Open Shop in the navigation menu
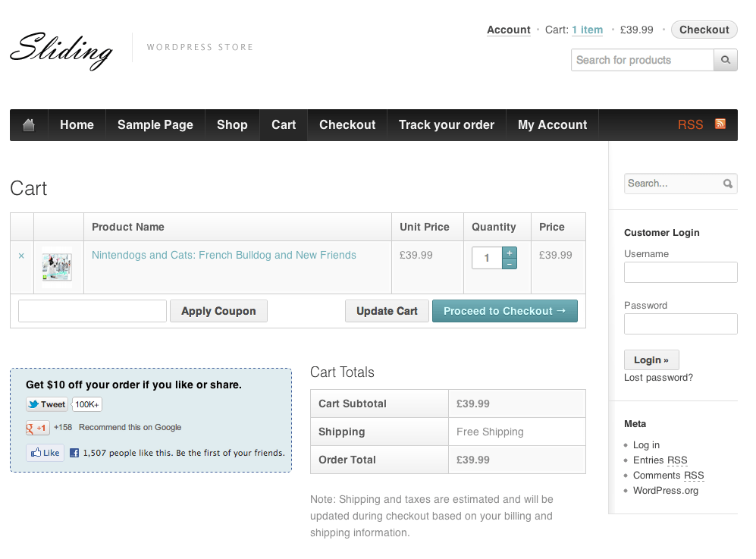Image resolution: width=756 pixels, height=559 pixels. click(x=232, y=125)
